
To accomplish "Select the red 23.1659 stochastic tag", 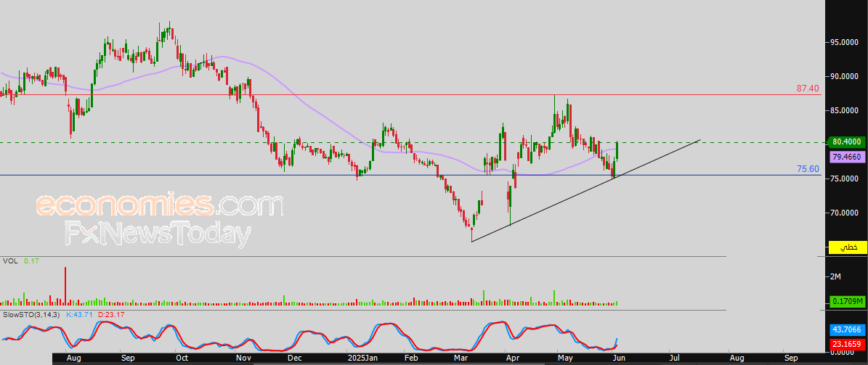I will [847, 344].
